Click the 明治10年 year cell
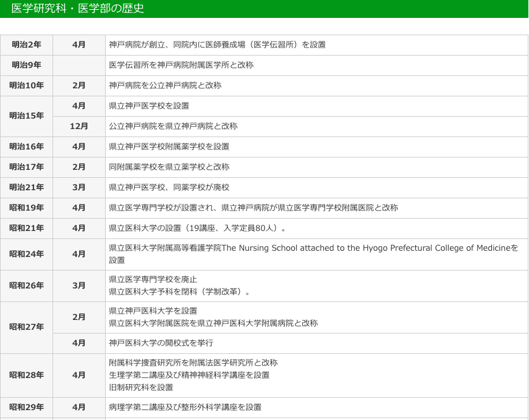The height and width of the screenshot is (420, 529). (x=27, y=86)
